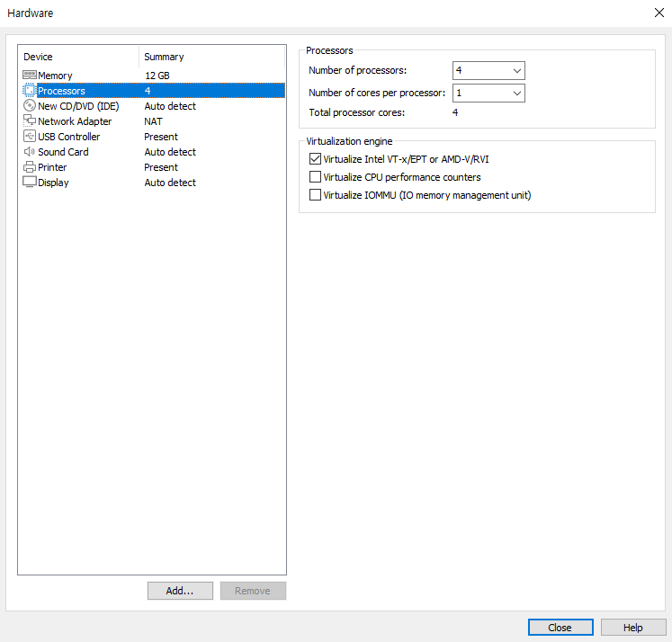
Task: Click Auto detect summary for Sound Card
Action: 170,152
